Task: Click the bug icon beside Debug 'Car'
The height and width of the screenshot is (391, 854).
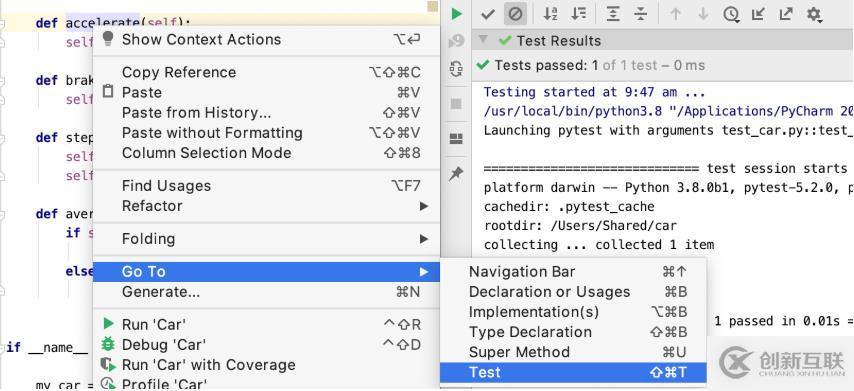Action: [x=108, y=344]
